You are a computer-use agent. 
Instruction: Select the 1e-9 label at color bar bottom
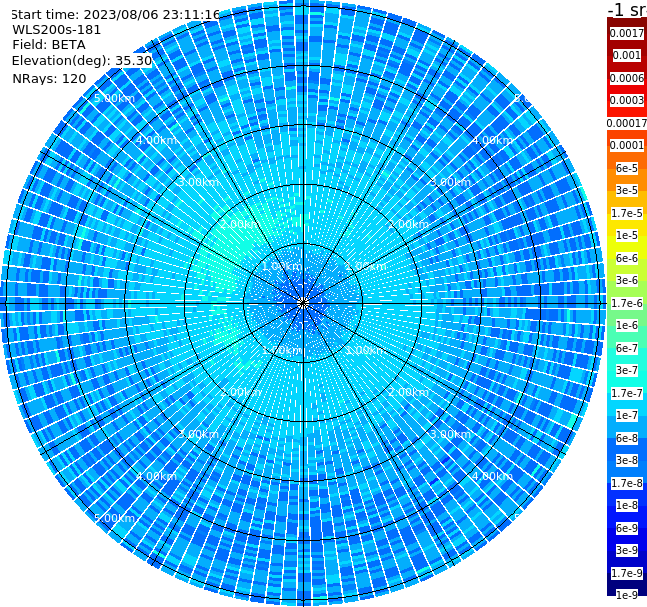coord(627,595)
